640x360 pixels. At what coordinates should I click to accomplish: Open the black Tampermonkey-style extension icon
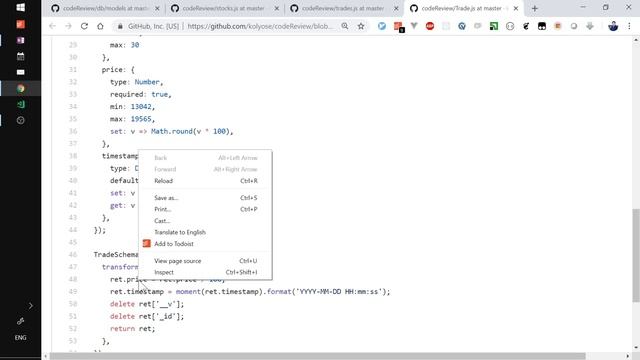pyautogui.click(x=542, y=26)
